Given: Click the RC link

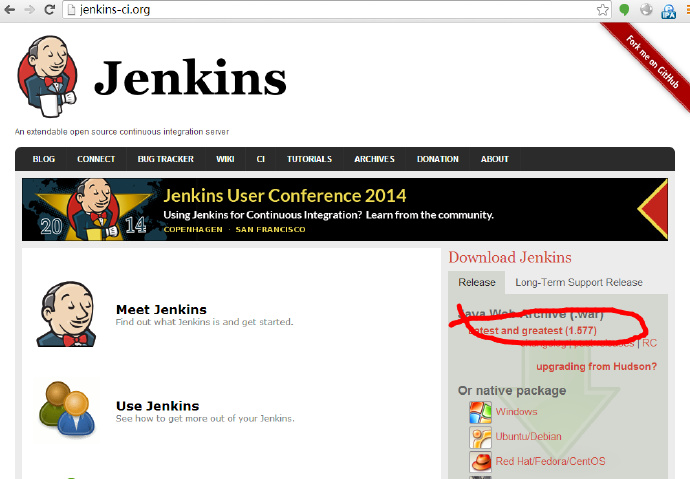Looking at the screenshot, I should pyautogui.click(x=649, y=343).
